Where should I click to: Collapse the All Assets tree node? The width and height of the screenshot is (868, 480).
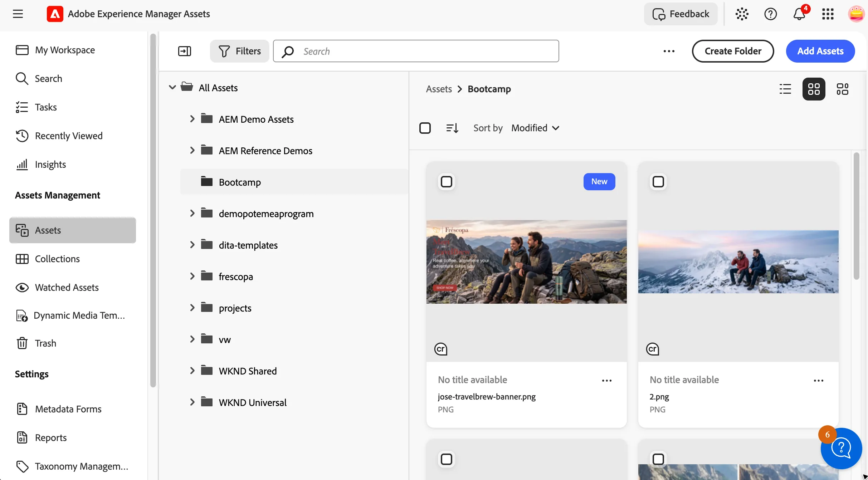coord(172,88)
